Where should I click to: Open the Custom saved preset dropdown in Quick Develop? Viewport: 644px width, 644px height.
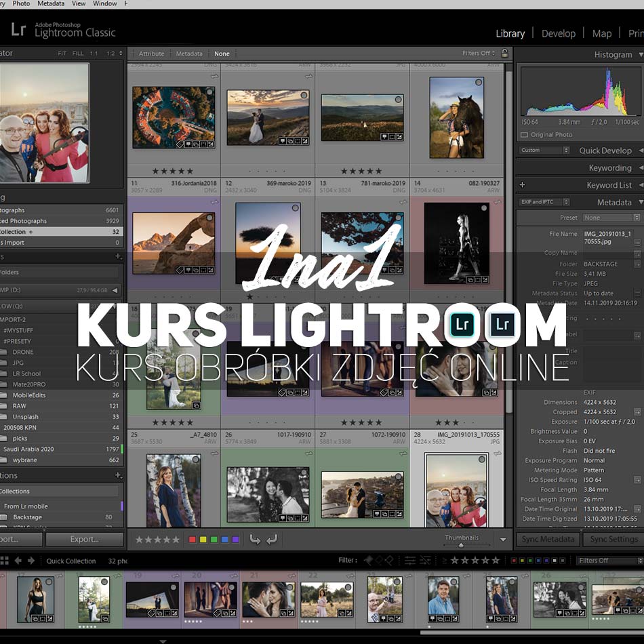tap(544, 150)
